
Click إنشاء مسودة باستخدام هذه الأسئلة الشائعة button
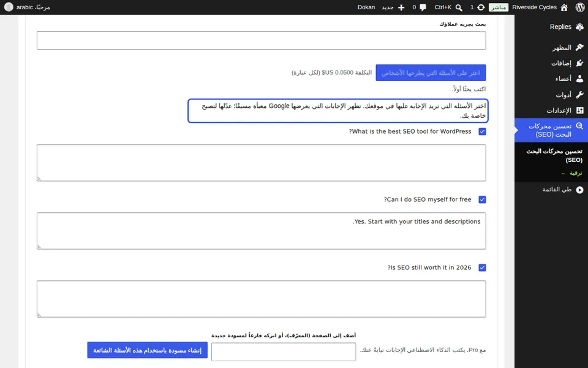pyautogui.click(x=148, y=350)
